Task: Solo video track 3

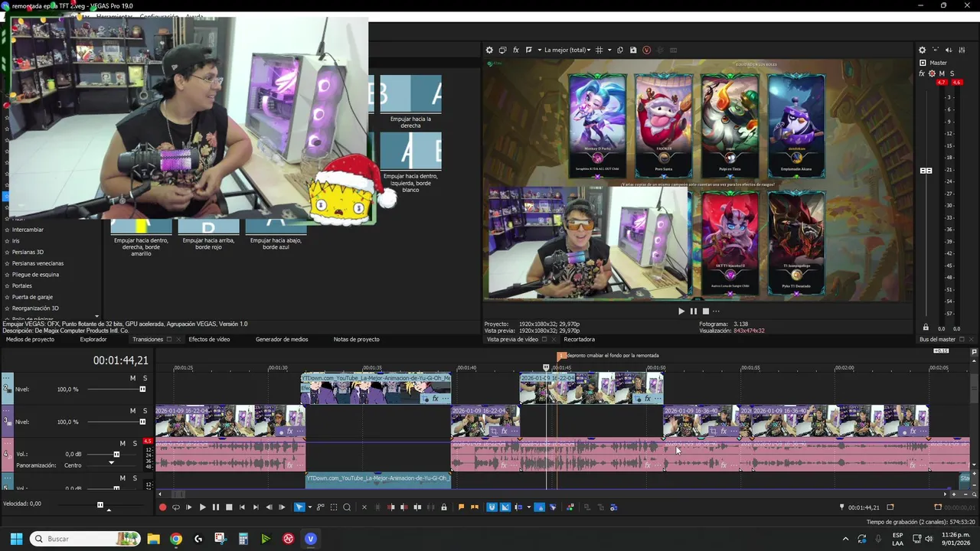Action: click(145, 411)
